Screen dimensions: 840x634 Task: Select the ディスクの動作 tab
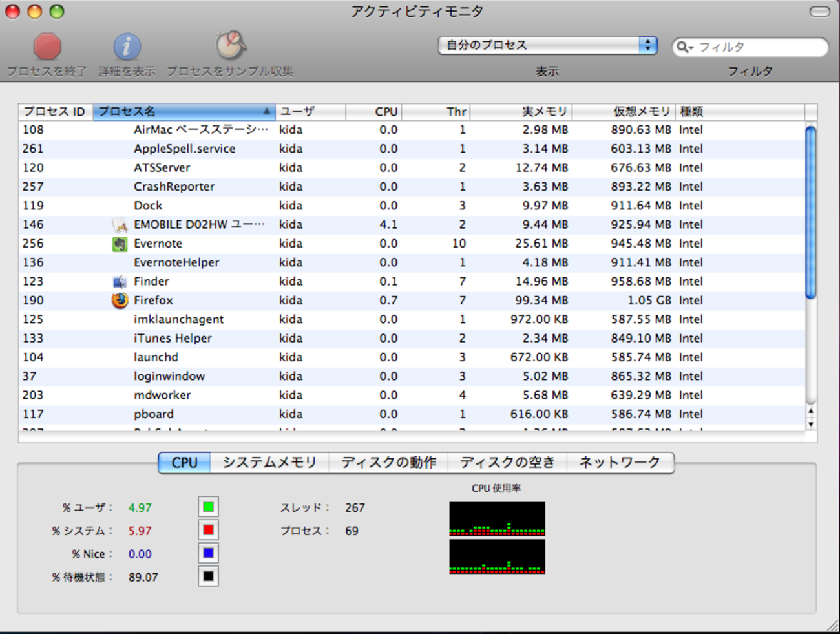(x=388, y=463)
